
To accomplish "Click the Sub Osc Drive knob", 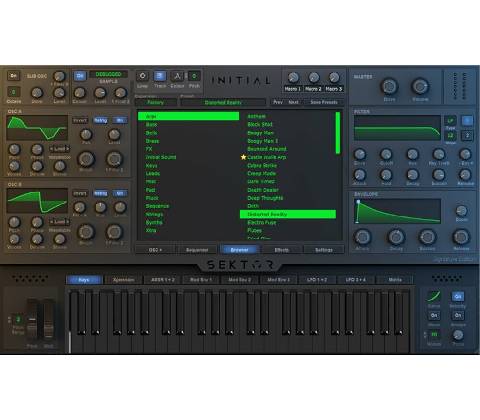I will pos(37,93).
